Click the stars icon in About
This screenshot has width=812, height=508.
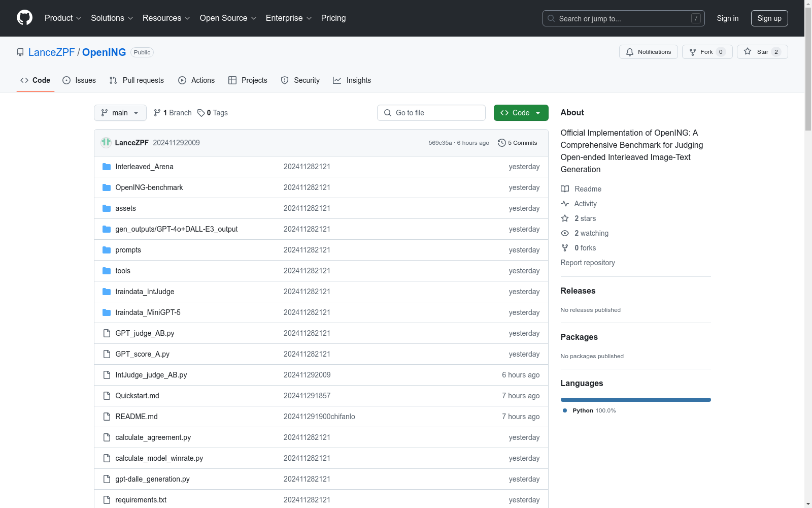point(565,218)
